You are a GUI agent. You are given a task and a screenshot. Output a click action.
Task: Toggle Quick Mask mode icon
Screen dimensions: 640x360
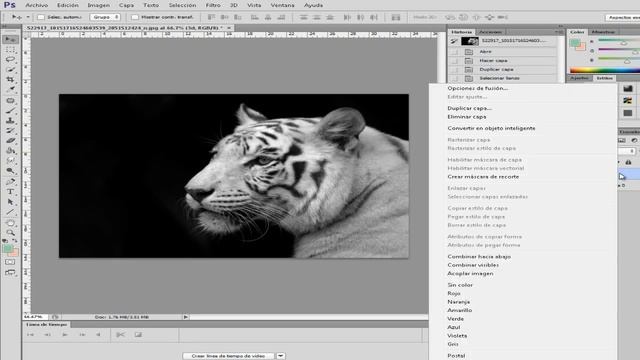pos(10,262)
